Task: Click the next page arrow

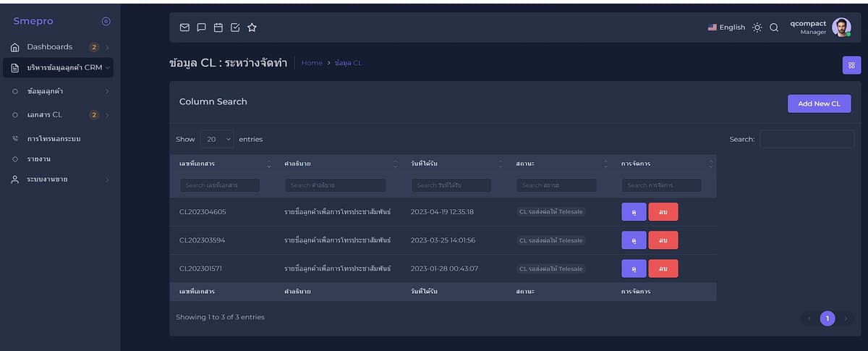Action: pyautogui.click(x=846, y=318)
